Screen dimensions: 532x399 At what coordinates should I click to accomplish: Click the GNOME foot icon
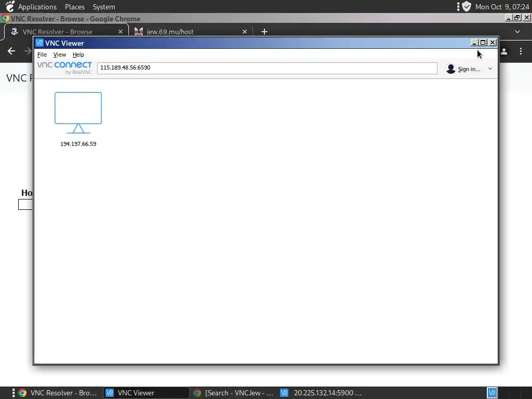point(10,6)
